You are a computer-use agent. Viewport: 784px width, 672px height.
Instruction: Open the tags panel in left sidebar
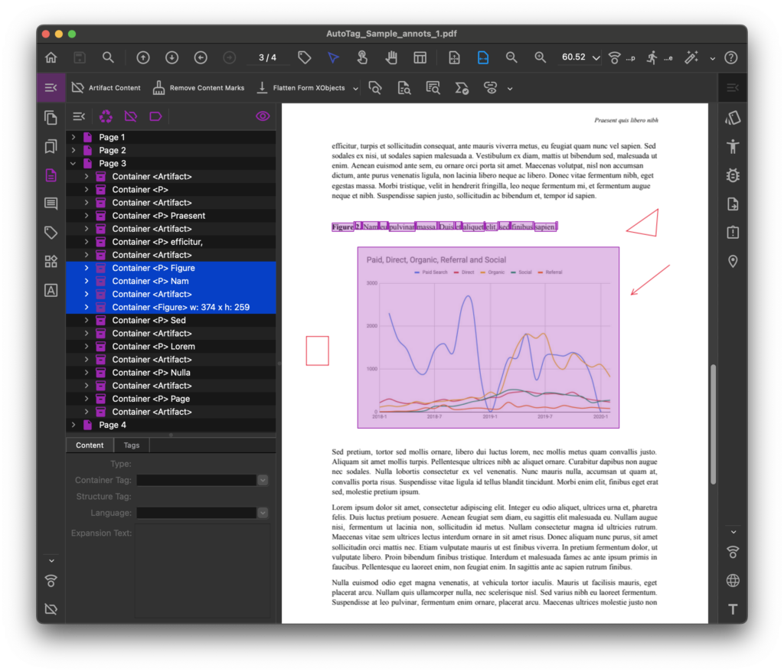click(x=51, y=233)
